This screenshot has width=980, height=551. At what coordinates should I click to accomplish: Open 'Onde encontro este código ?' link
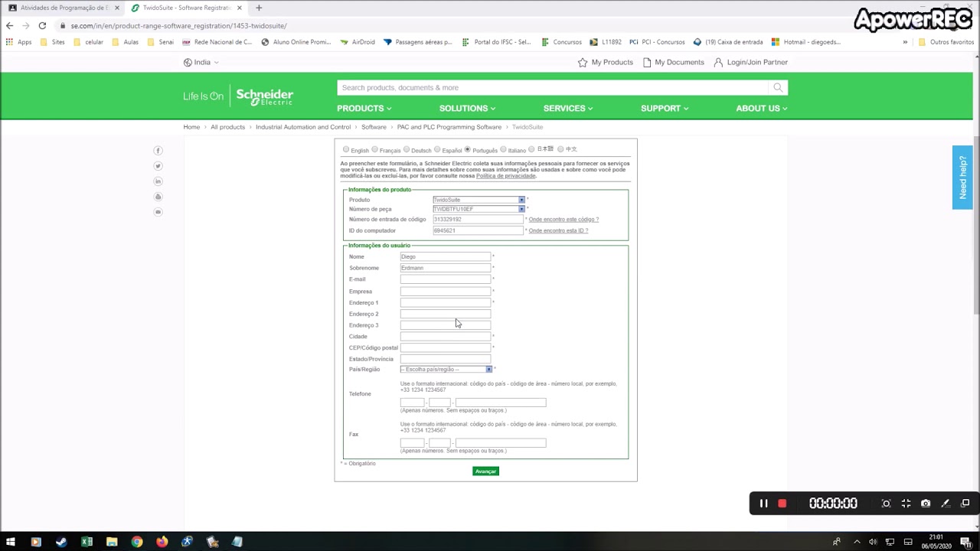tap(563, 220)
